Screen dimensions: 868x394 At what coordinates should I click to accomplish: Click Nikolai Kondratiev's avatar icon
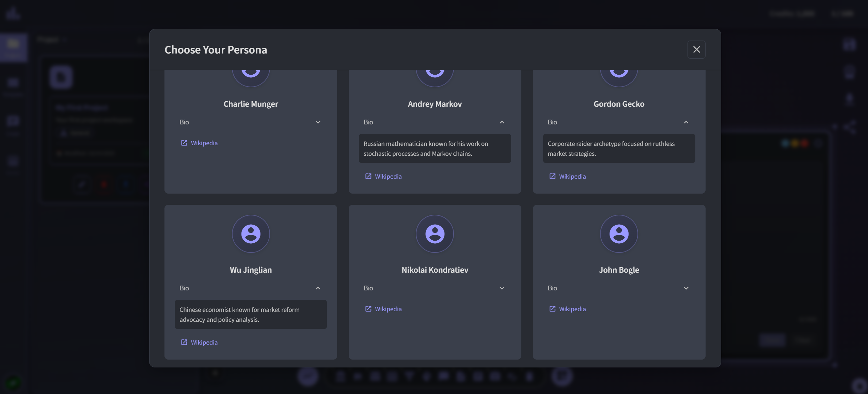click(x=435, y=233)
